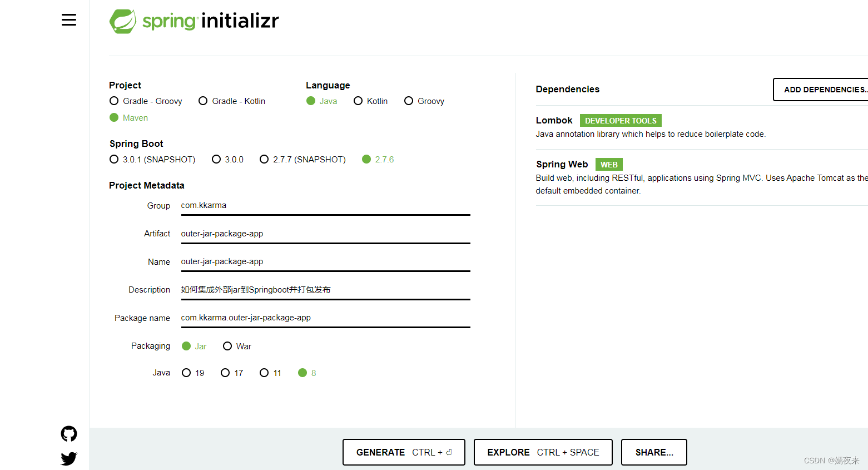Viewport: 868px width, 470px height.
Task: Select Java version 8
Action: click(x=307, y=373)
